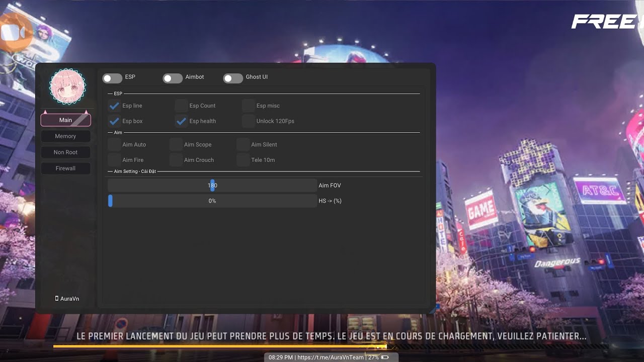This screenshot has height=362, width=644.
Task: Enable the Tele 10m checkbox
Action: (x=243, y=160)
